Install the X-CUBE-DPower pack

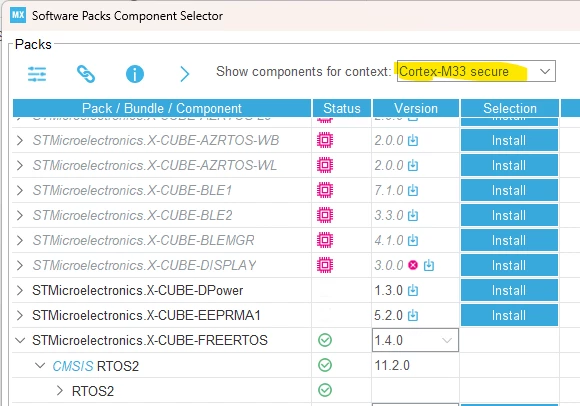click(509, 290)
